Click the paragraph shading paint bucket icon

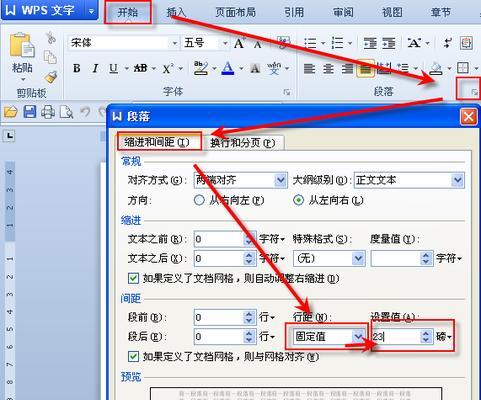[436, 68]
